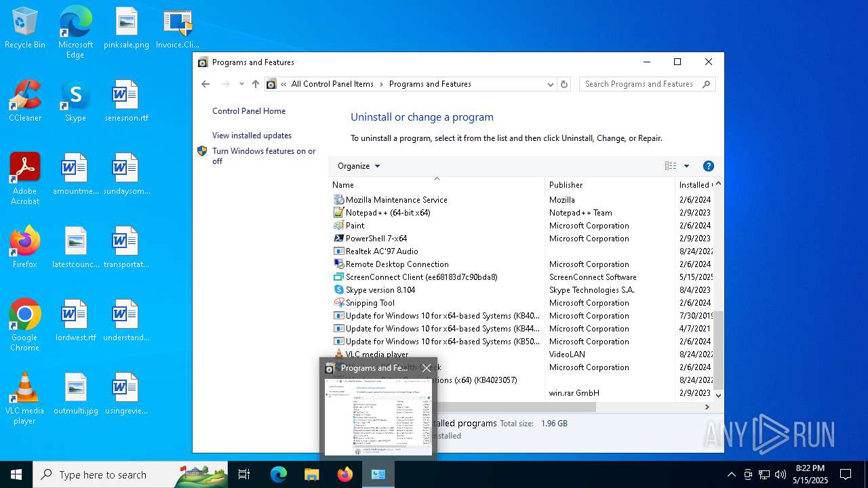
Task: Click the Change your view icon
Action: click(671, 166)
